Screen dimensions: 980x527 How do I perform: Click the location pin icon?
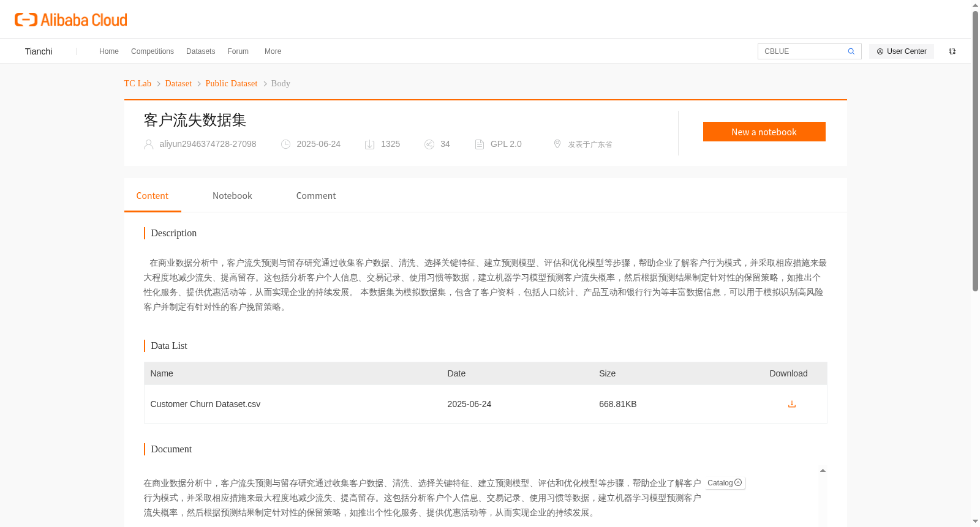point(557,144)
